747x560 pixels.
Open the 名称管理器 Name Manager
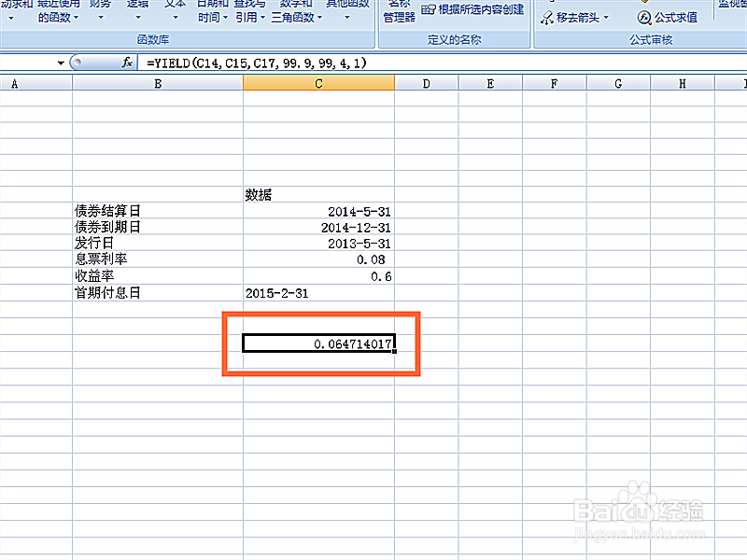click(400, 12)
